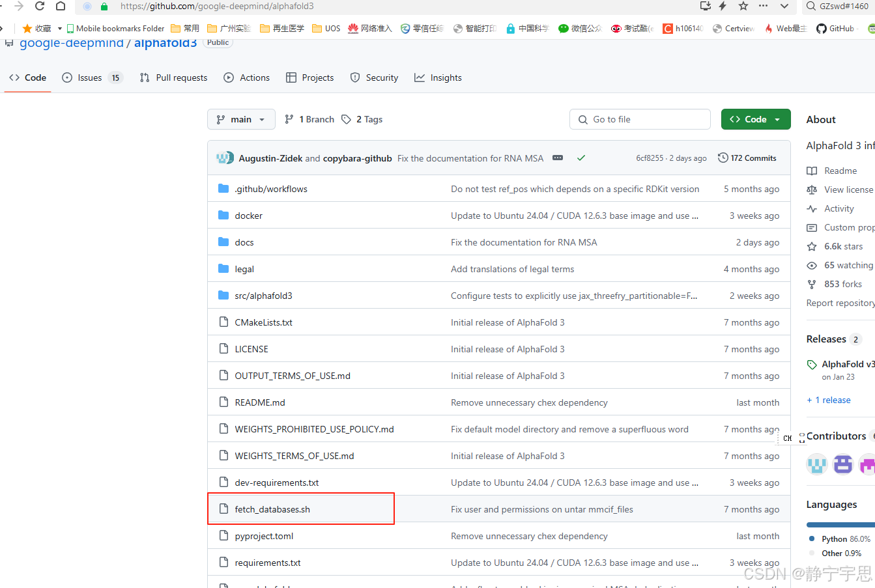The height and width of the screenshot is (588, 875).
Task: Click the Report repository link
Action: click(x=840, y=303)
